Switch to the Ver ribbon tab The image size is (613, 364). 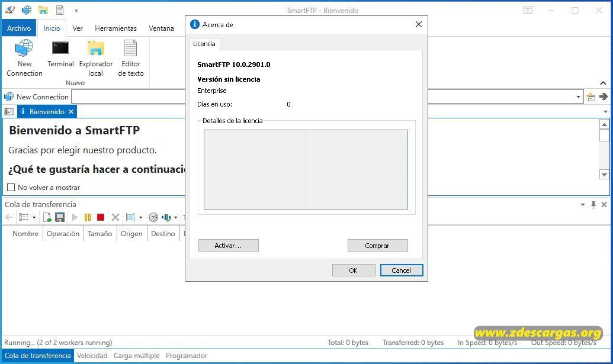[78, 28]
